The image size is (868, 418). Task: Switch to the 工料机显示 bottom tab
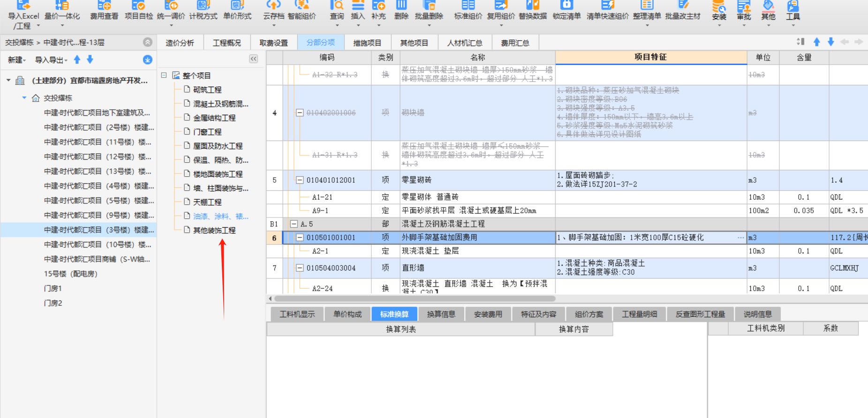pos(297,314)
